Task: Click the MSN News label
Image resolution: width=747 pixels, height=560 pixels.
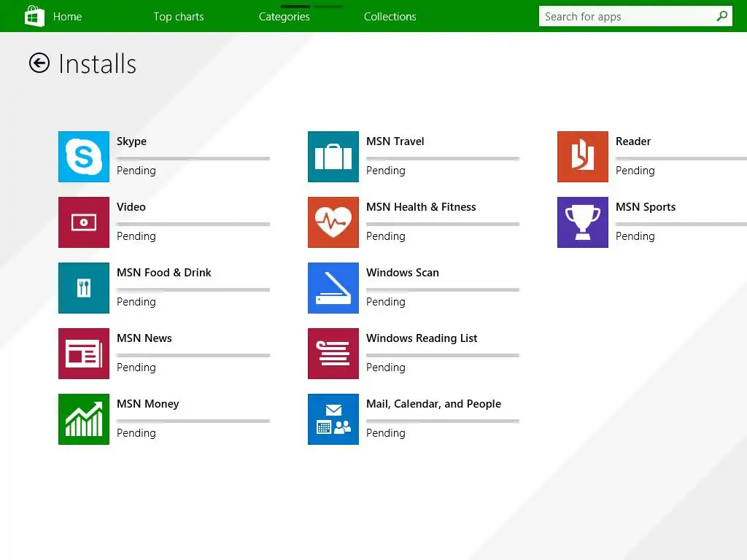Action: tap(144, 338)
